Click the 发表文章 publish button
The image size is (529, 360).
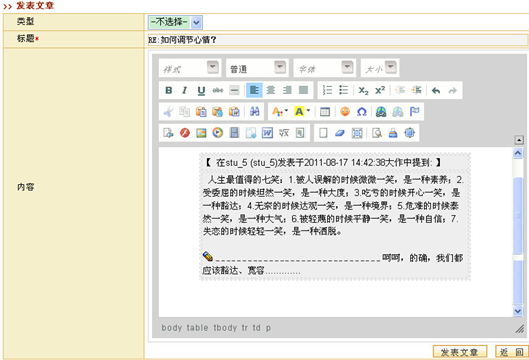[x=460, y=352]
